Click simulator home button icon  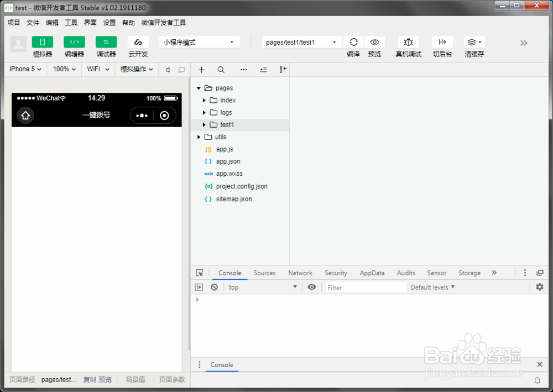click(25, 116)
